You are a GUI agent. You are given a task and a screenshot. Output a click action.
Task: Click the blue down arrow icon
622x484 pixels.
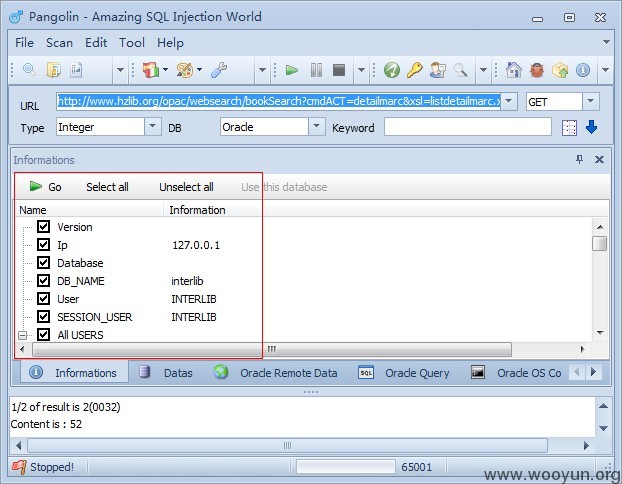point(591,127)
